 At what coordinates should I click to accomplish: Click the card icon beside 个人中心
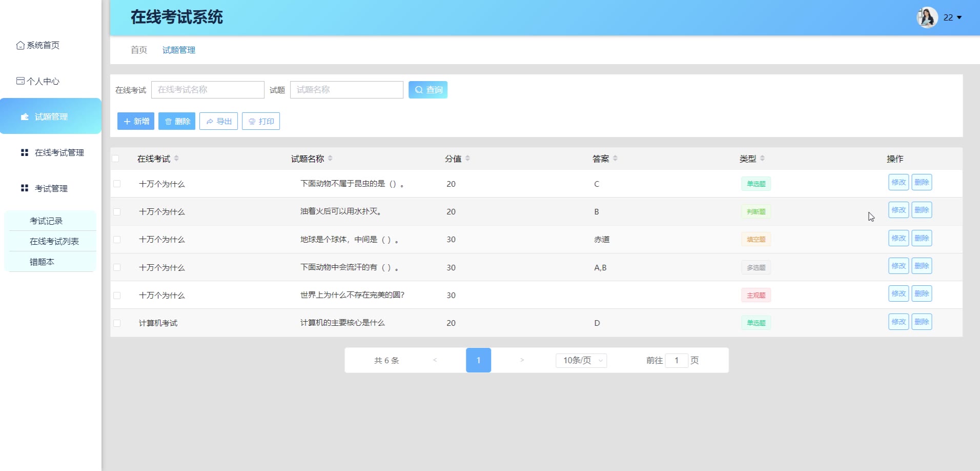21,81
